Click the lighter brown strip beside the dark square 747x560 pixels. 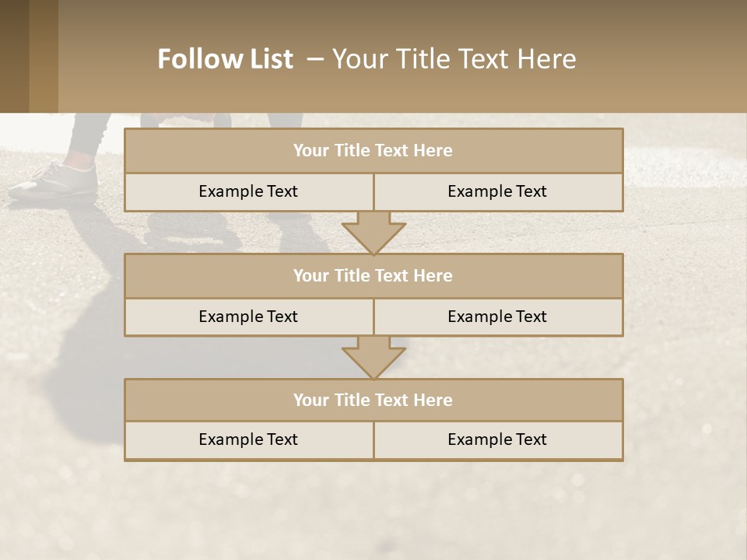pyautogui.click(x=44, y=56)
